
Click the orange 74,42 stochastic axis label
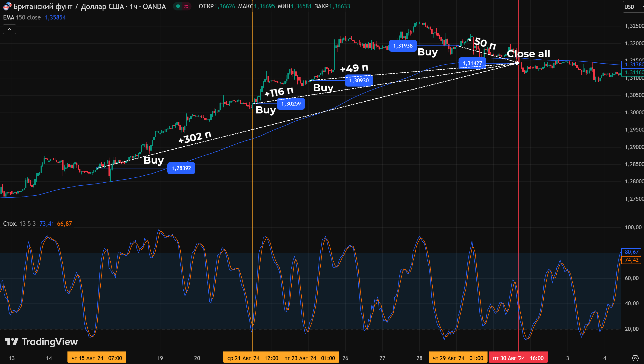[631, 260]
